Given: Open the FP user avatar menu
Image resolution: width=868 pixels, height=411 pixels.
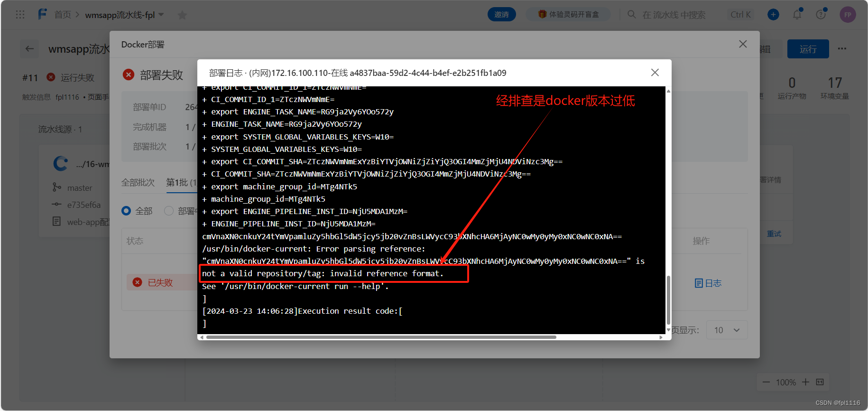Looking at the screenshot, I should coord(848,15).
